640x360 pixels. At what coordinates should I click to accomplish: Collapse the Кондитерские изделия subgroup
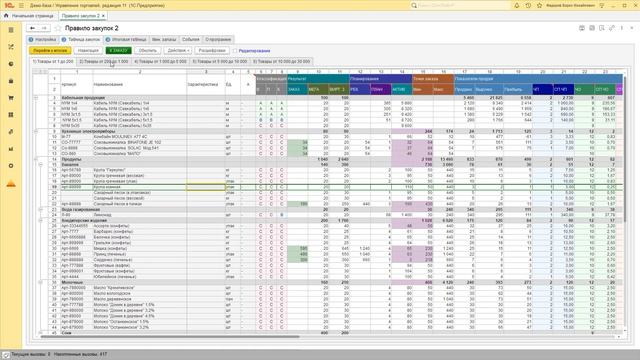[x=40, y=220]
